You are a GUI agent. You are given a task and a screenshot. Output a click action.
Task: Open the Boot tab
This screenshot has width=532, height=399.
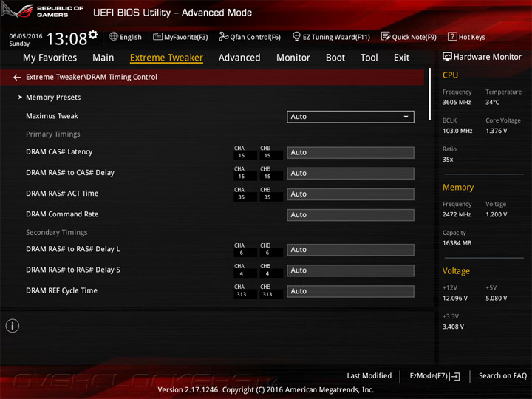[335, 58]
